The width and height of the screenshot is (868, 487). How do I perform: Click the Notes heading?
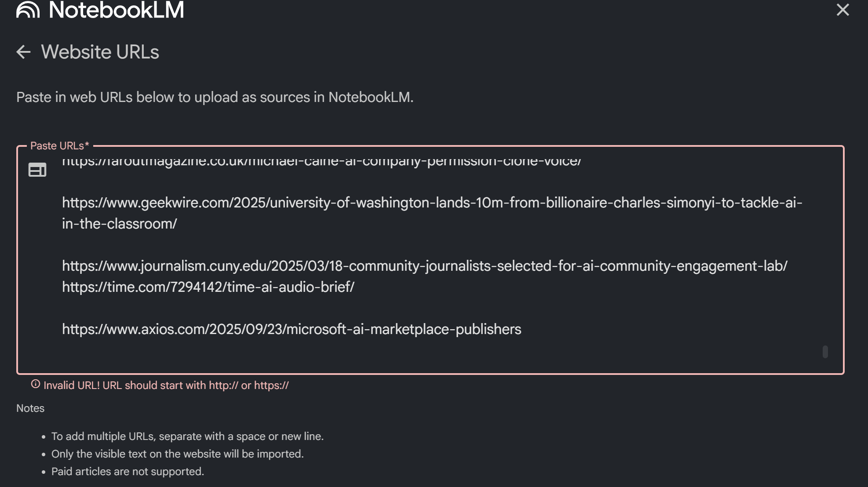(30, 408)
